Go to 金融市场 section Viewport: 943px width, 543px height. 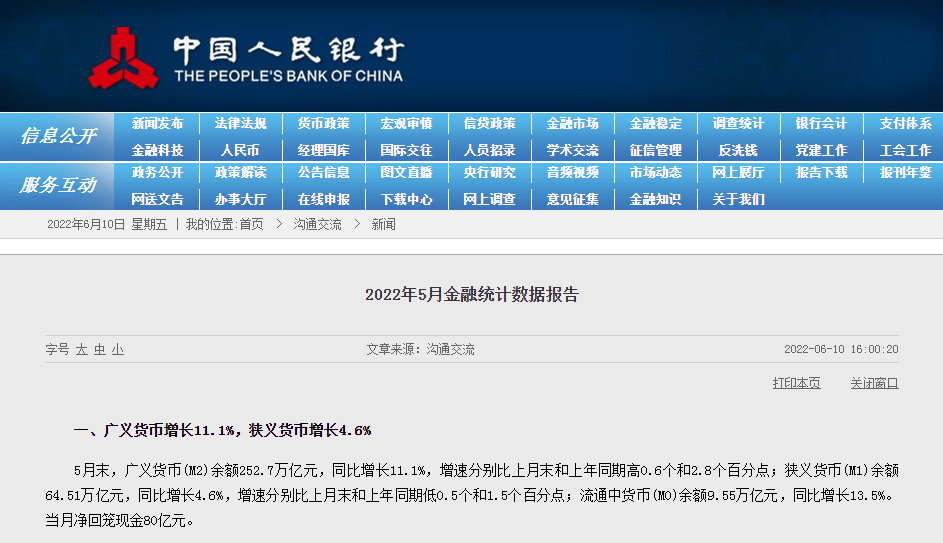[572, 124]
